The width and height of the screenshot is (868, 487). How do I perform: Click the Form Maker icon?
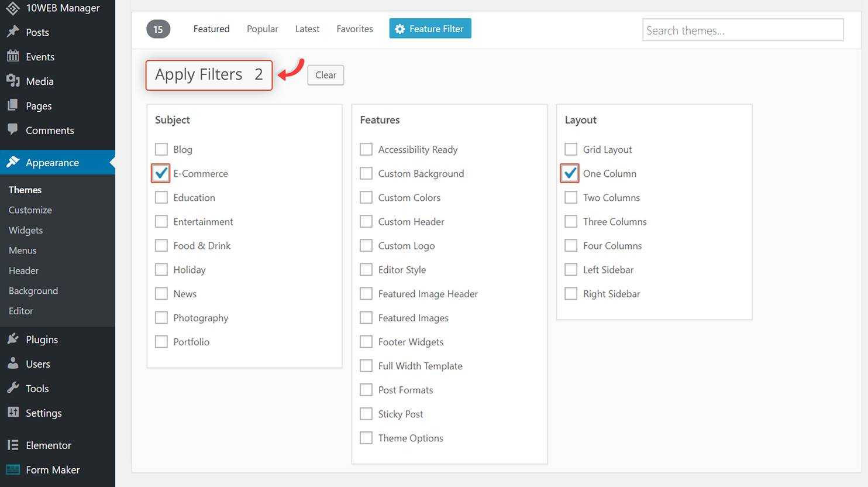click(x=13, y=469)
